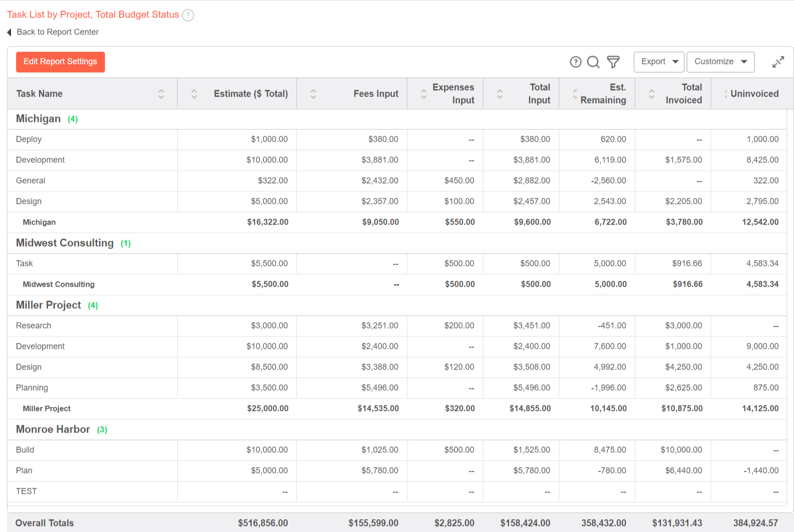Open the Export dropdown
Screen dimensions: 794x532
(x=659, y=62)
